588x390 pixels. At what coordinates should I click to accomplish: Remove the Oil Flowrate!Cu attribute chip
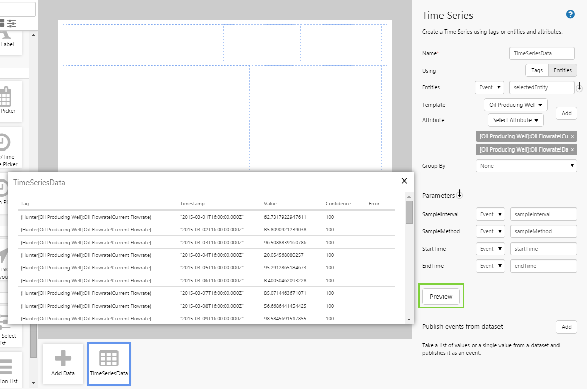tap(572, 137)
